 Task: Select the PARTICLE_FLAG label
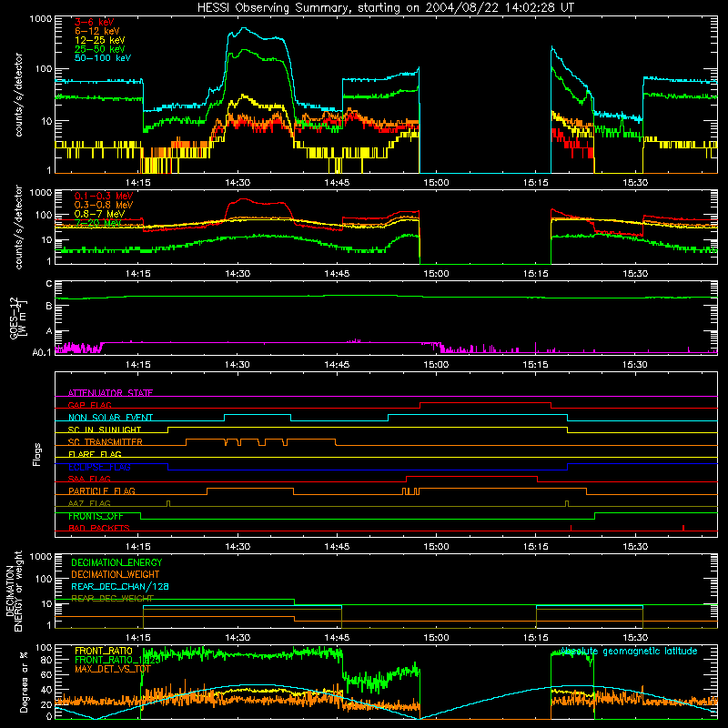(102, 490)
